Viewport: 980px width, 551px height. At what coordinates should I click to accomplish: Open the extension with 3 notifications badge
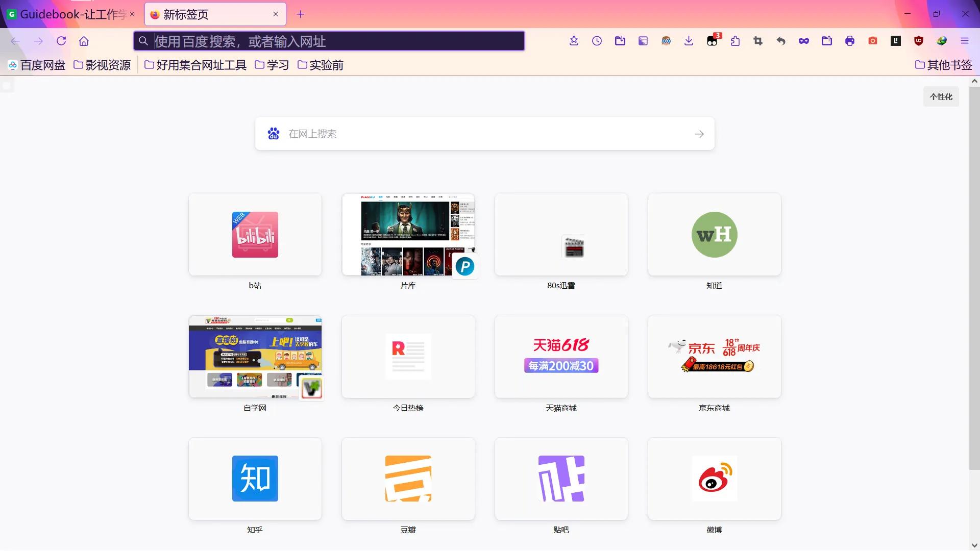[712, 41]
